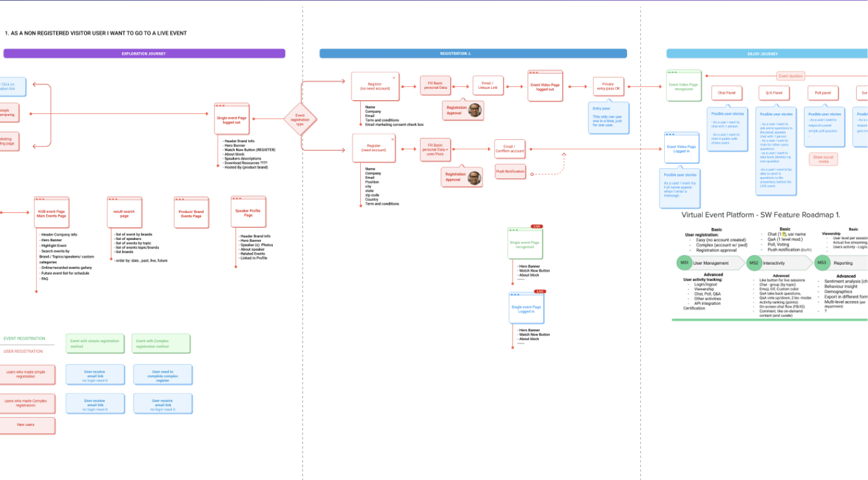Click the User need to complete complex register box

pyautogui.click(x=162, y=375)
